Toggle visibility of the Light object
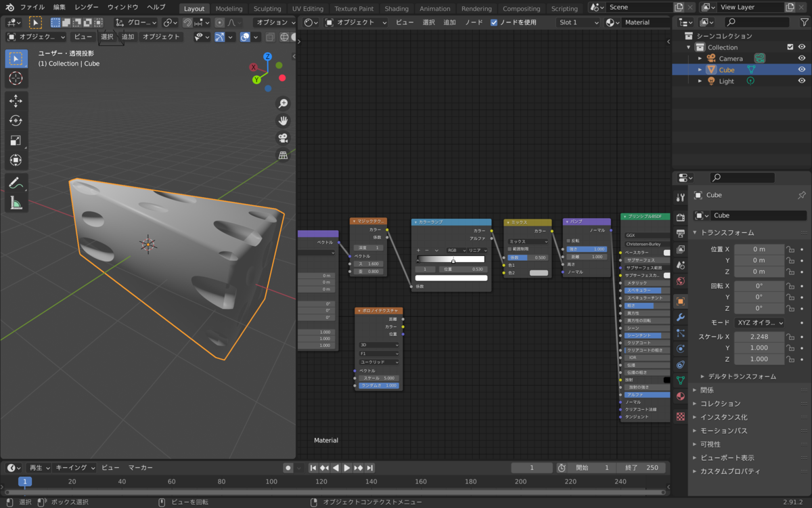 coord(802,81)
